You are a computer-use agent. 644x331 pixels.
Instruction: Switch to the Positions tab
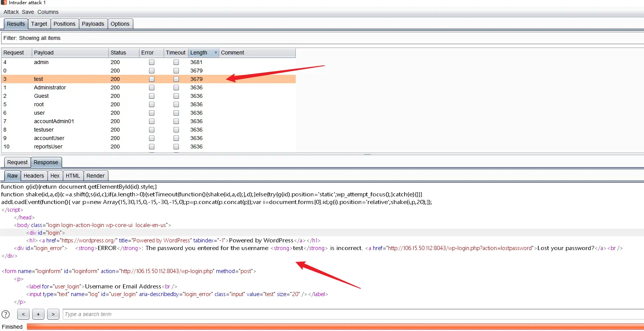click(x=64, y=24)
